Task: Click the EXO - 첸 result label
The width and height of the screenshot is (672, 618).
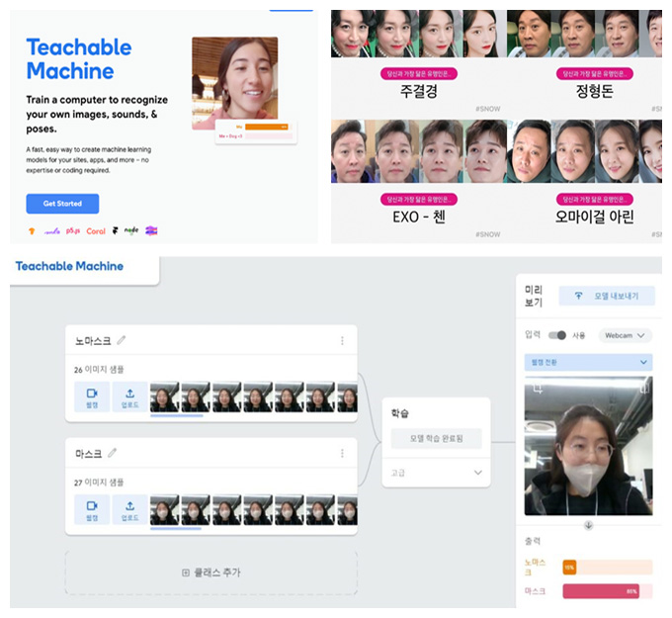Action: click(x=419, y=217)
